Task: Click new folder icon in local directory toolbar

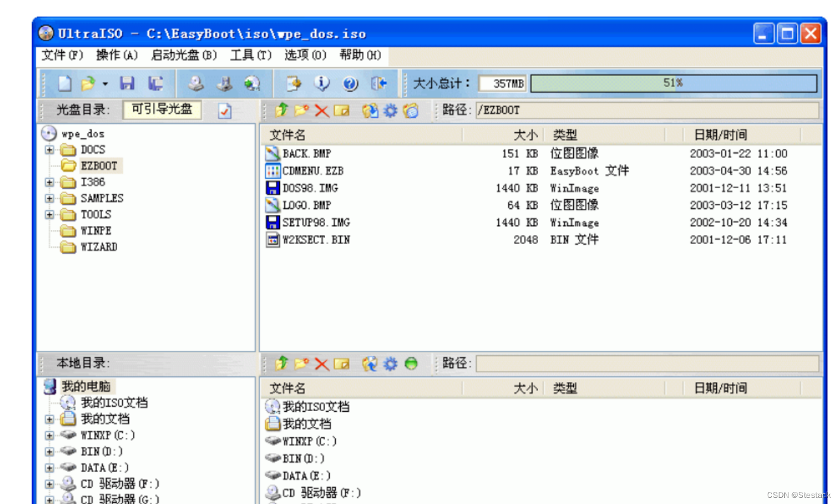Action: pos(302,364)
